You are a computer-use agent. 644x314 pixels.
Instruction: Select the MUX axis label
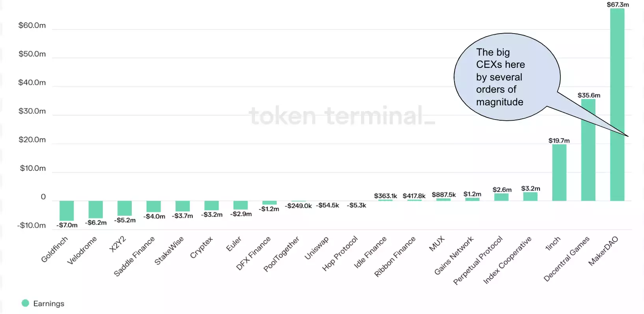coord(437,244)
